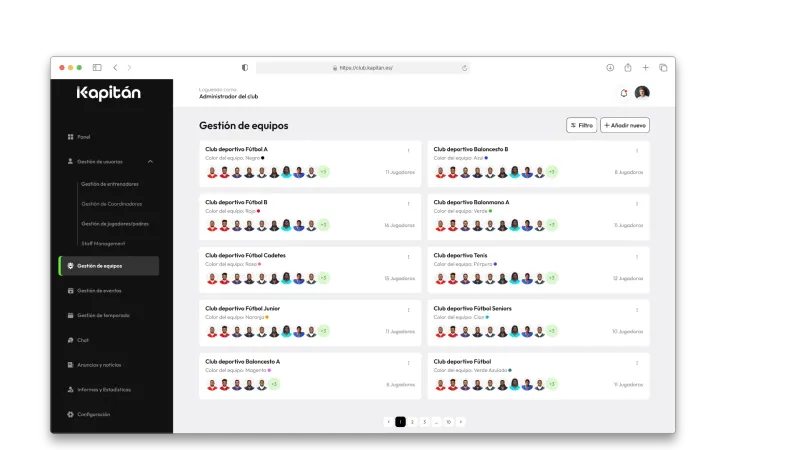
Task: Select Gestión de equipos in sidebar
Action: click(x=109, y=266)
